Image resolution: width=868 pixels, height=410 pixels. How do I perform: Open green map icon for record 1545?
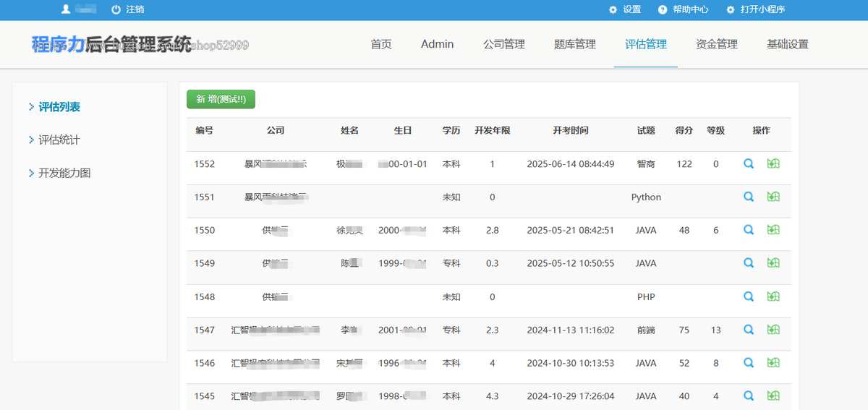tap(773, 396)
